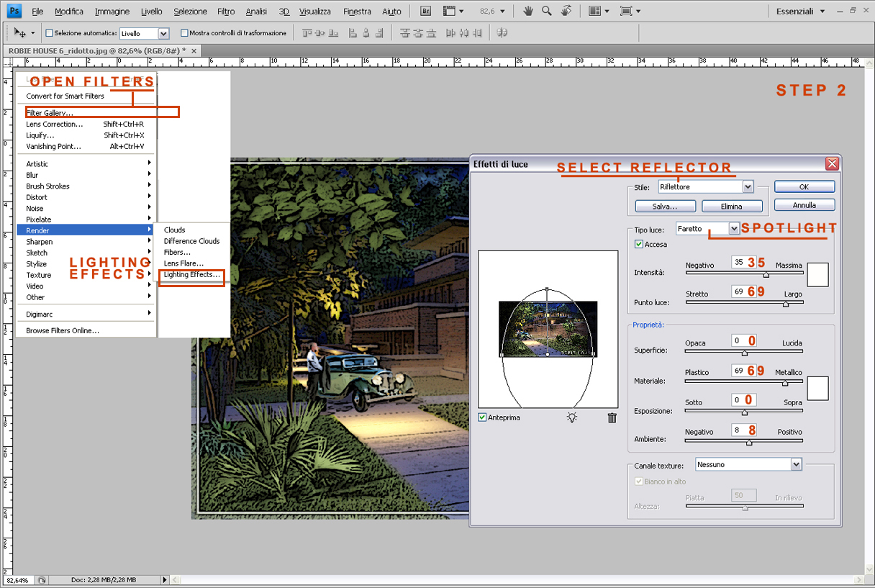This screenshot has width=875, height=588.
Task: Click the Rotate View tool icon
Action: click(x=566, y=11)
